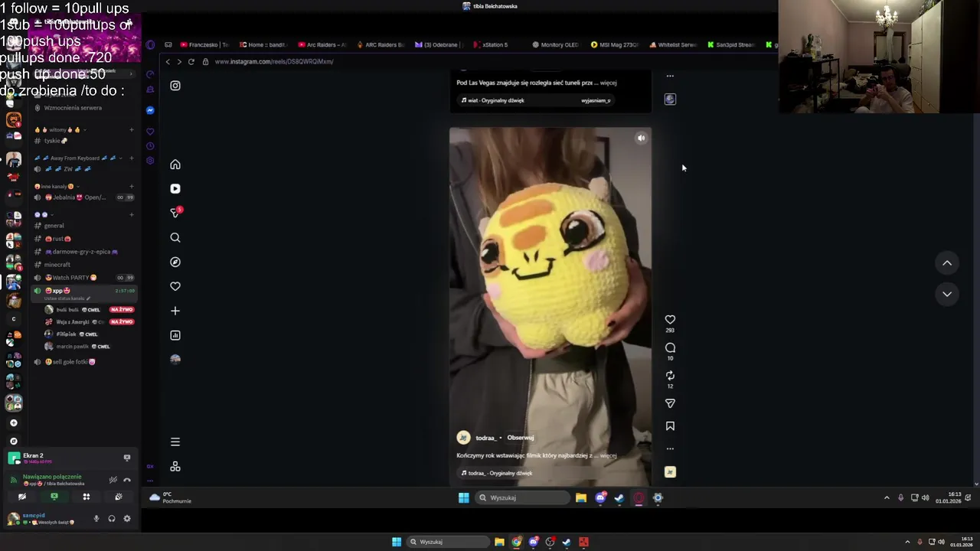The image size is (980, 551).
Task: Open the todraa_ profile name
Action: (486, 438)
